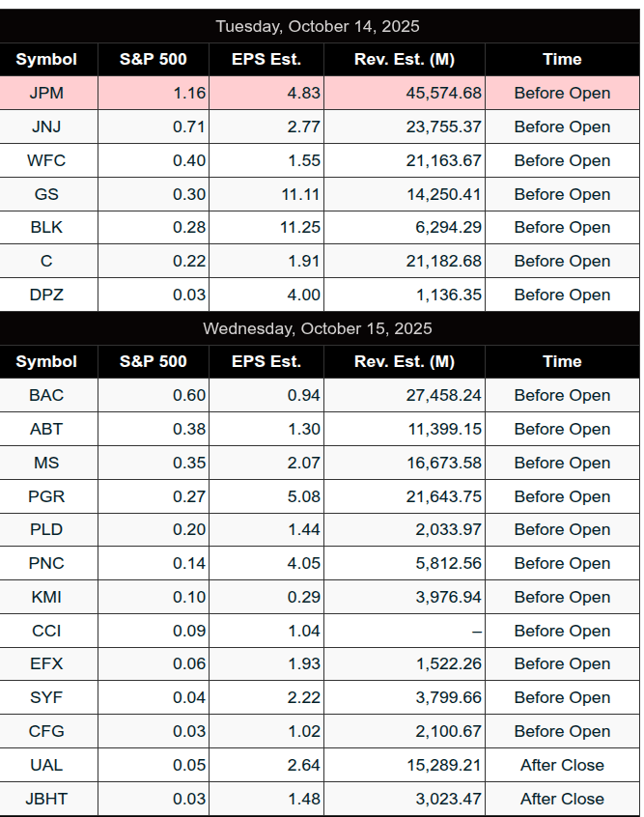Select the Tuesday, October 14, 2025 heading
The image size is (644, 817).
click(318, 26)
